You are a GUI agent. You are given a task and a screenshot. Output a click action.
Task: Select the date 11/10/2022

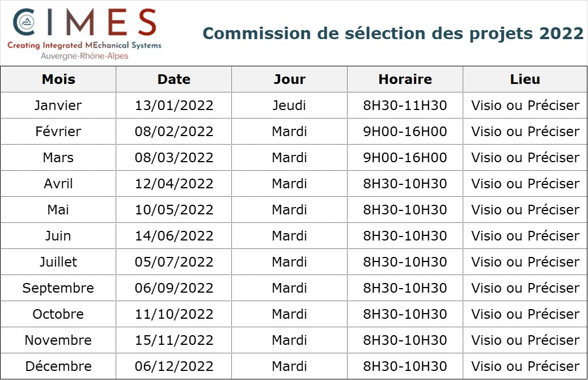pos(174,314)
